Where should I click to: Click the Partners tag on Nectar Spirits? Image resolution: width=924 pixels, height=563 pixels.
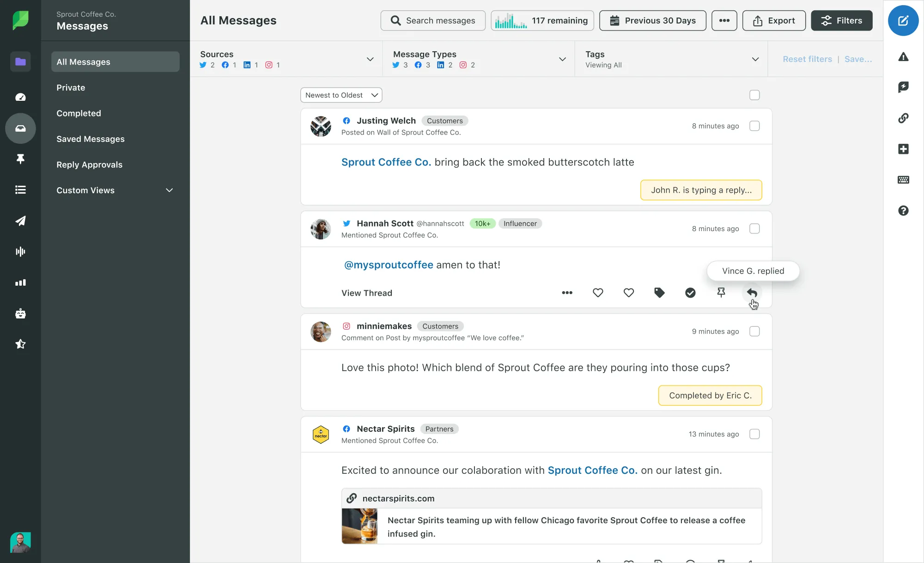pos(439,429)
